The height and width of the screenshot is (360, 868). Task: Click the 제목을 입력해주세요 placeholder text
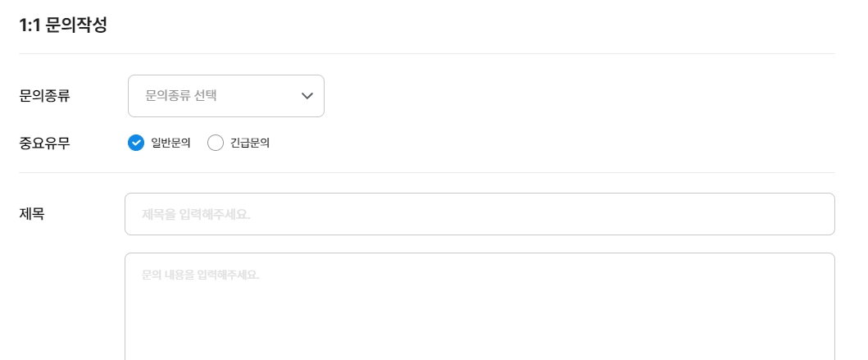(x=196, y=214)
